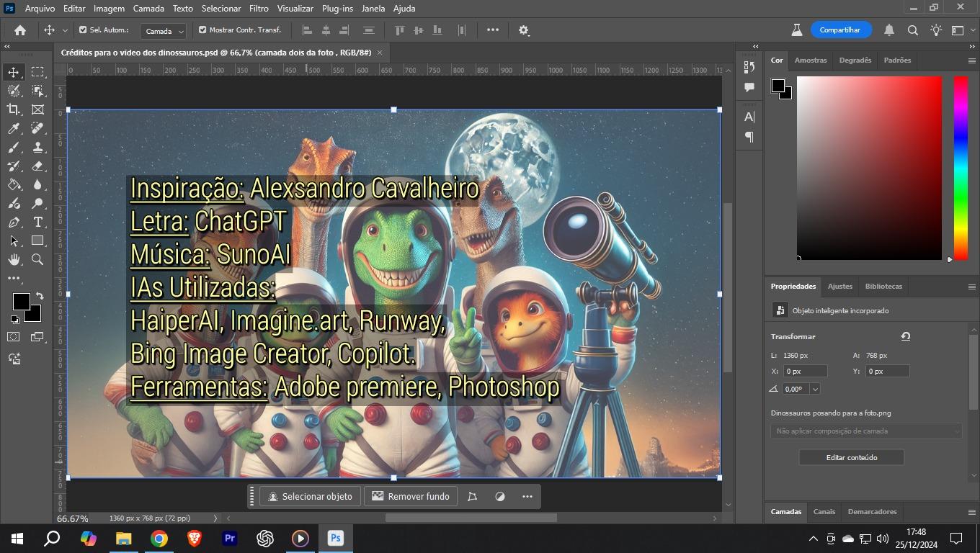Switch to the Ajustes tab

[x=839, y=287]
